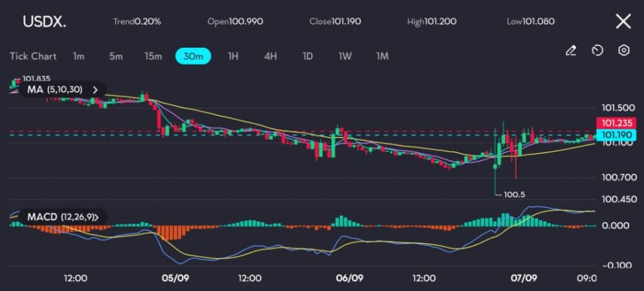Select the 5m timeframe

[x=116, y=56]
